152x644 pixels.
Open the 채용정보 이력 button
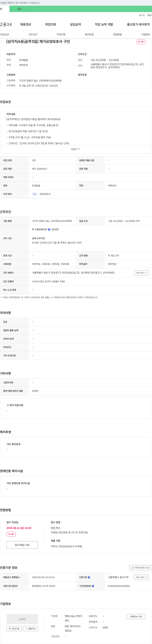(136, 617)
